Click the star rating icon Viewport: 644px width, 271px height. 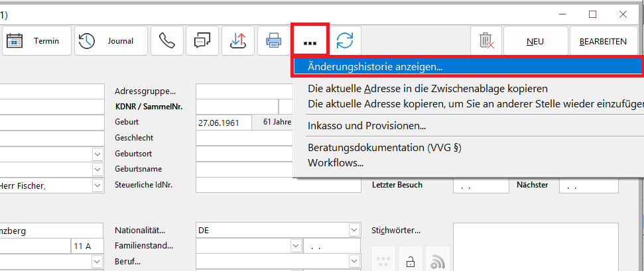pos(383,260)
